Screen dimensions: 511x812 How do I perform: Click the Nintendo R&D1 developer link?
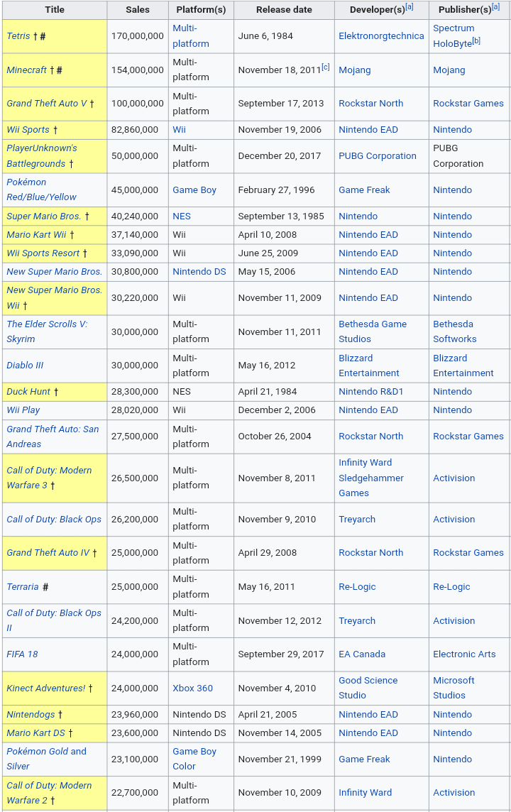point(370,392)
